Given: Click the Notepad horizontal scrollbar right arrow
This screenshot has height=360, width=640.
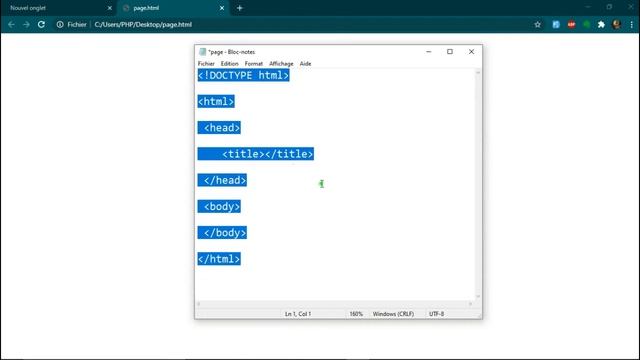Looking at the screenshot, I should coord(470,304).
